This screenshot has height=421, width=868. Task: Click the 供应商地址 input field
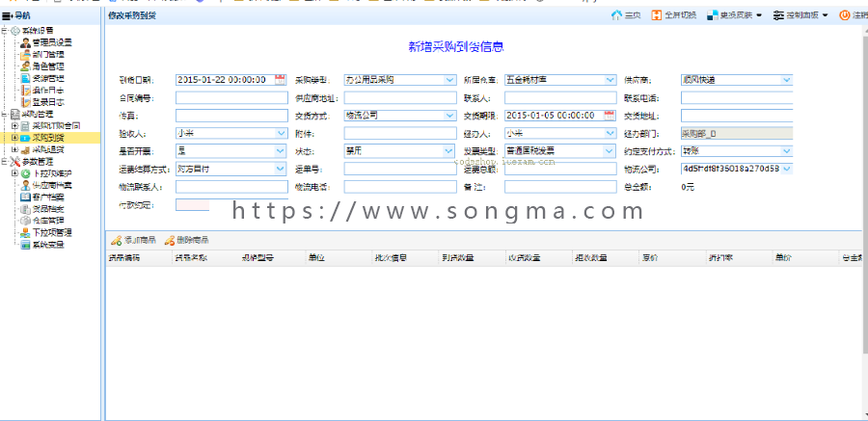tap(400, 98)
